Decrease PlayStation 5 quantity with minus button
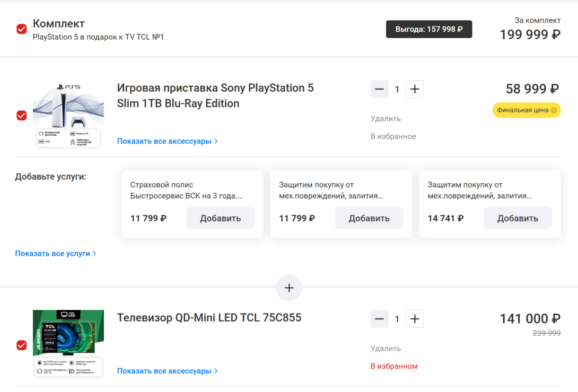This screenshot has height=392, width=578. pos(379,89)
